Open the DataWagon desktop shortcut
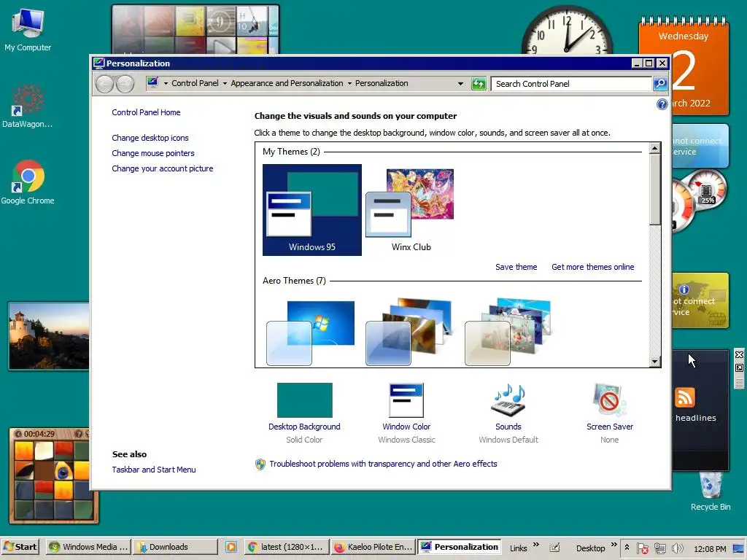 27,106
